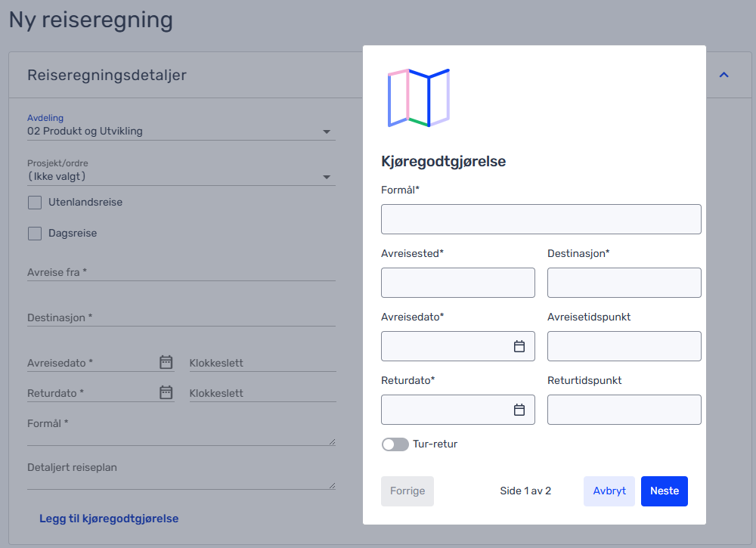Viewport: 756px width, 548px height.
Task: Click the Formål field in the dialog
Action: click(x=541, y=219)
